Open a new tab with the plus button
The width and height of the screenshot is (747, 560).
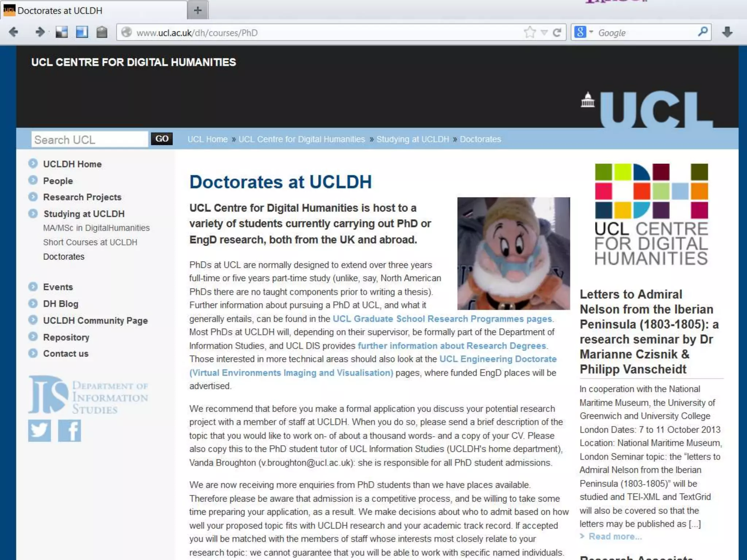(198, 11)
